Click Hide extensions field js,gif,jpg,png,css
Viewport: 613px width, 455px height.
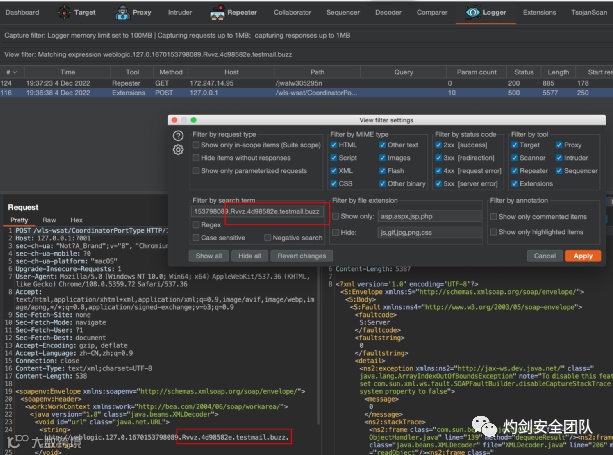click(x=429, y=233)
